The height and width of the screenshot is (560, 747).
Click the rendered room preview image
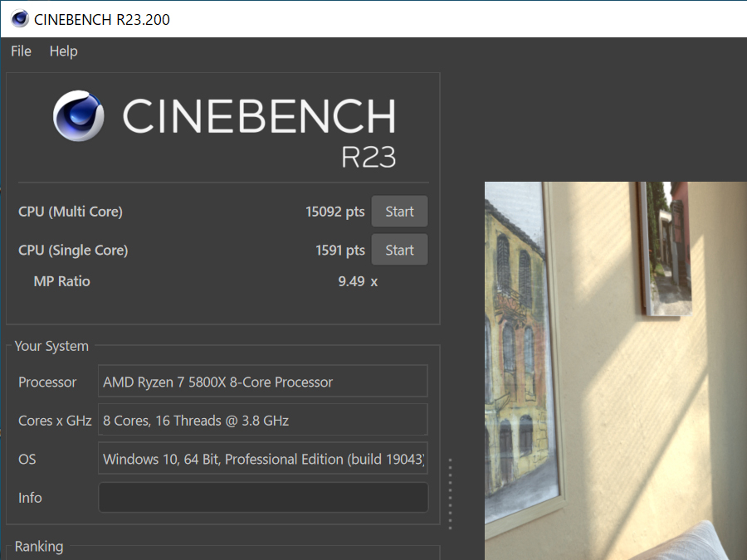click(616, 371)
